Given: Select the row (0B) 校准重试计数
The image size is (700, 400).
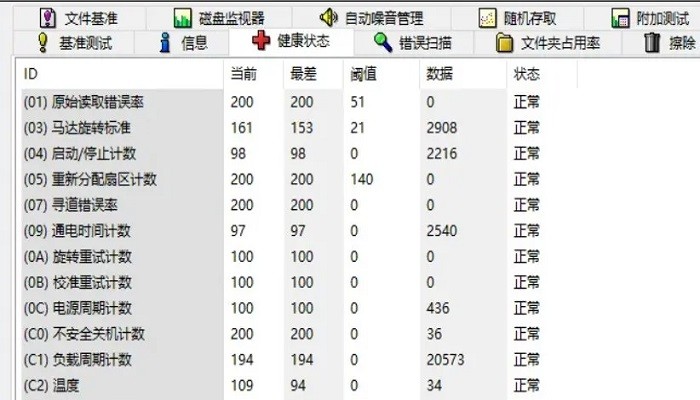Looking at the screenshot, I should click(299, 283).
